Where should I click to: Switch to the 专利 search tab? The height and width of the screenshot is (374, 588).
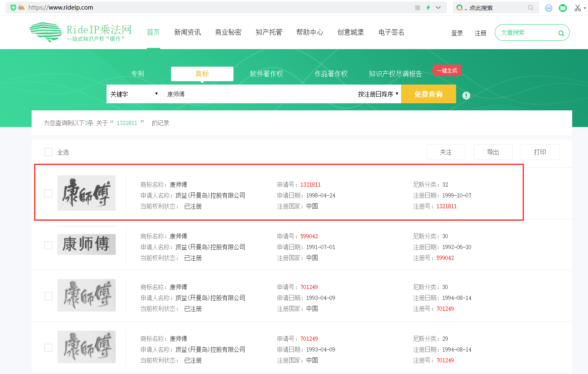[x=137, y=74]
